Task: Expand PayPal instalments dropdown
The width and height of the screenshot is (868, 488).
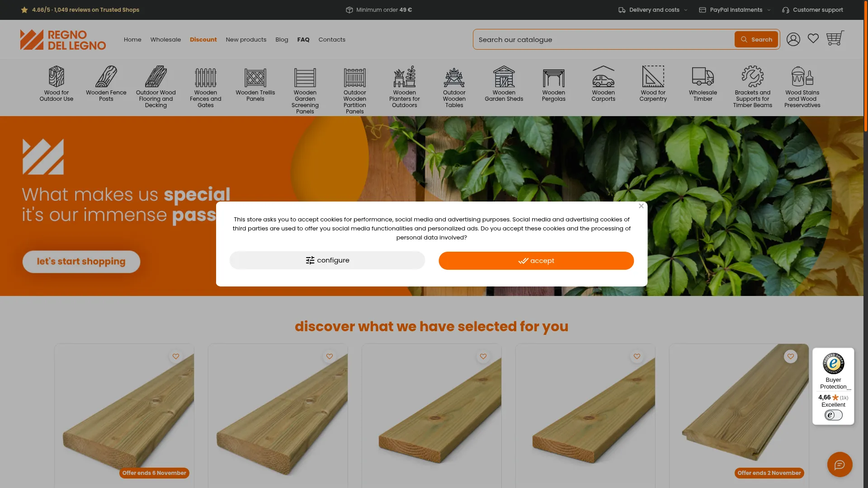Action: [735, 10]
